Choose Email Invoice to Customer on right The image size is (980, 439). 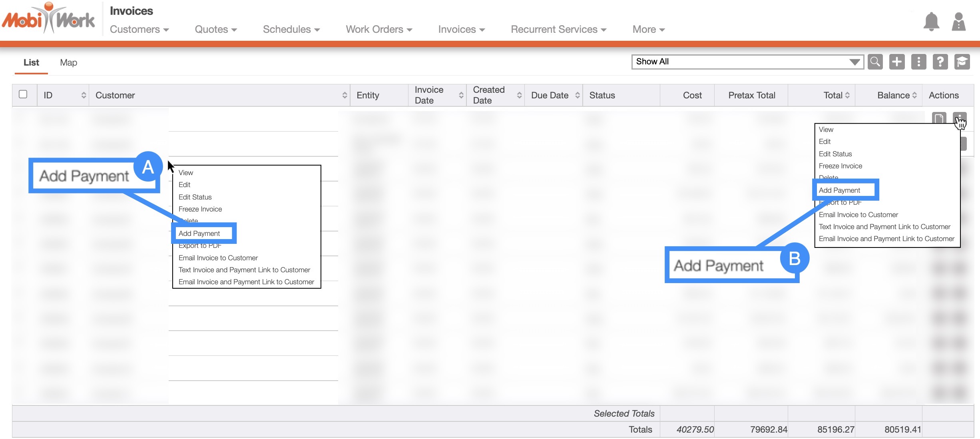[x=858, y=215]
